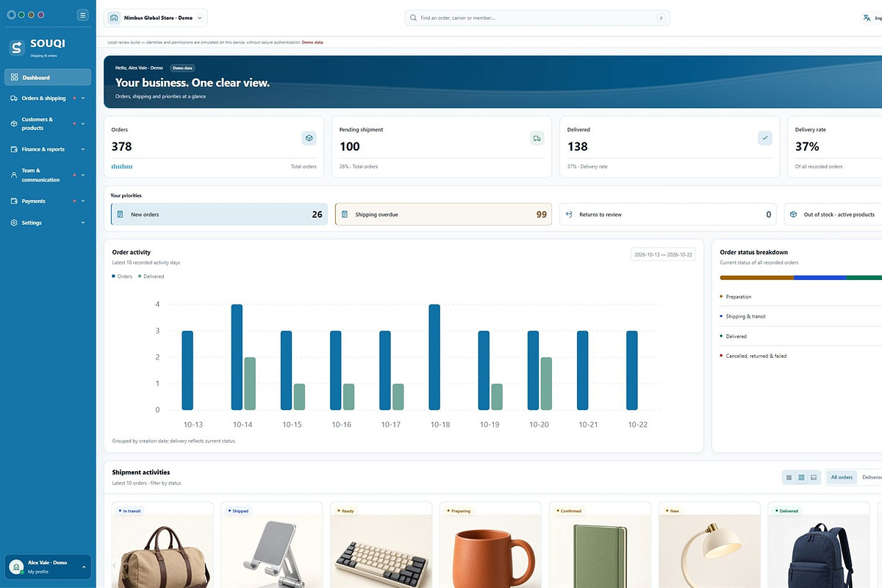Click the Out of stock box icon
This screenshot has width=882, height=588.
click(793, 215)
